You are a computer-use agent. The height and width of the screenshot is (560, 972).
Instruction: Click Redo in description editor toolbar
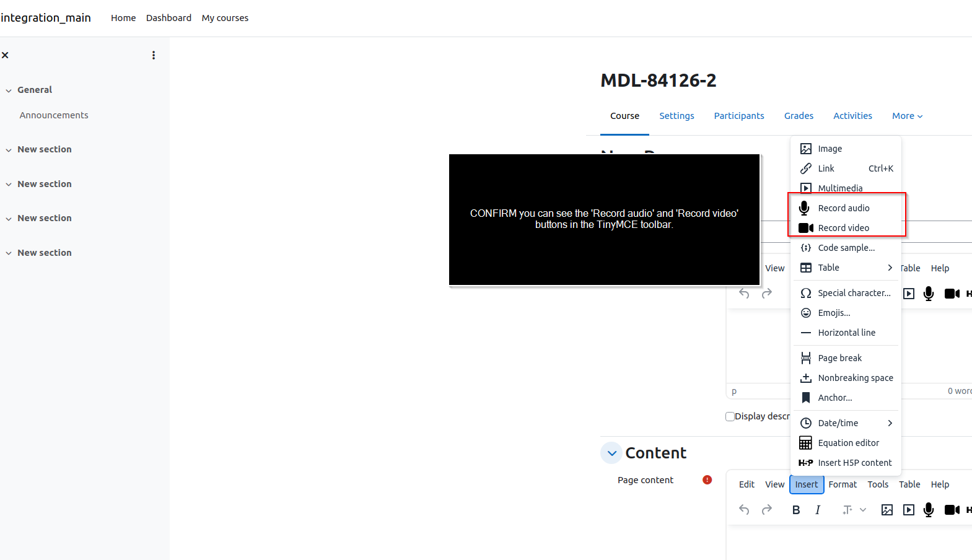(767, 294)
